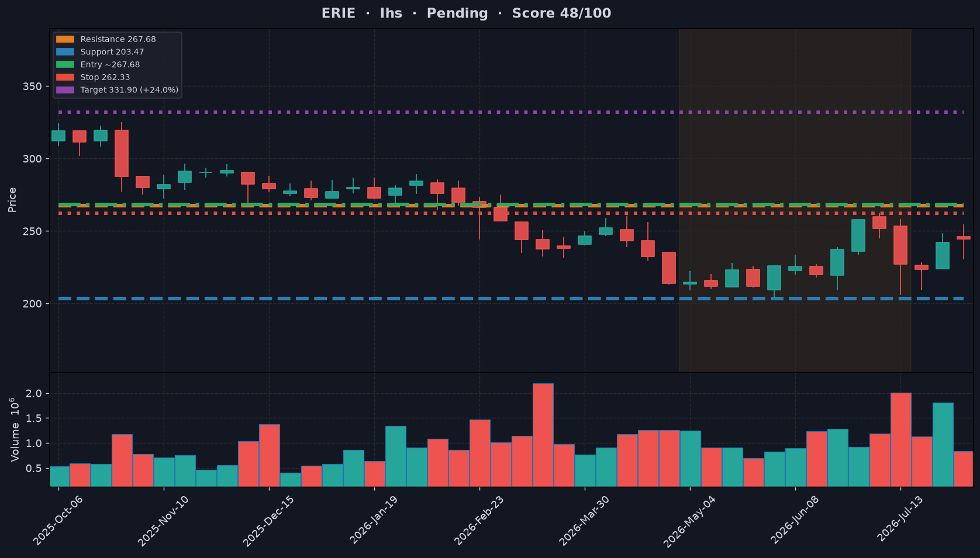This screenshot has height=558, width=980.
Task: Click the 2.0 volume axis tick
Action: pos(34,394)
